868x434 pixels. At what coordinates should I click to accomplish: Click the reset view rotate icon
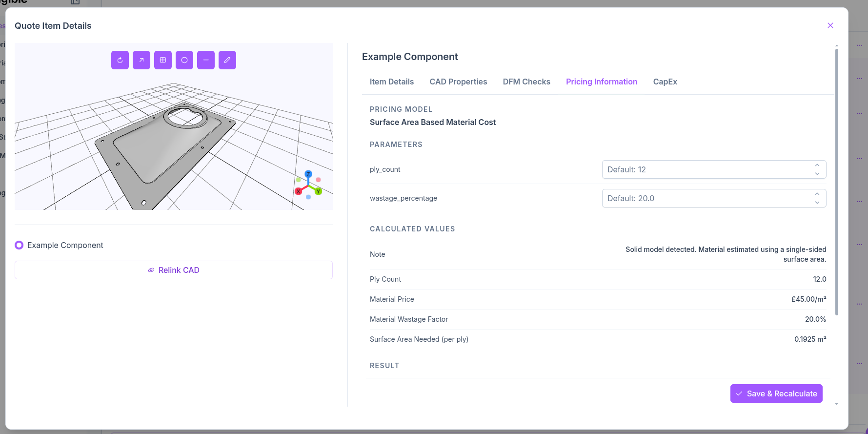(x=120, y=60)
